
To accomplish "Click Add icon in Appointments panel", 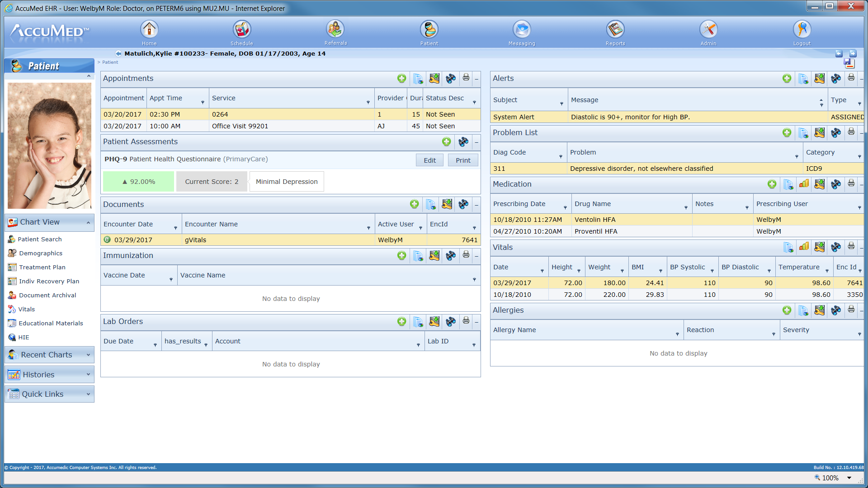I will 401,79.
